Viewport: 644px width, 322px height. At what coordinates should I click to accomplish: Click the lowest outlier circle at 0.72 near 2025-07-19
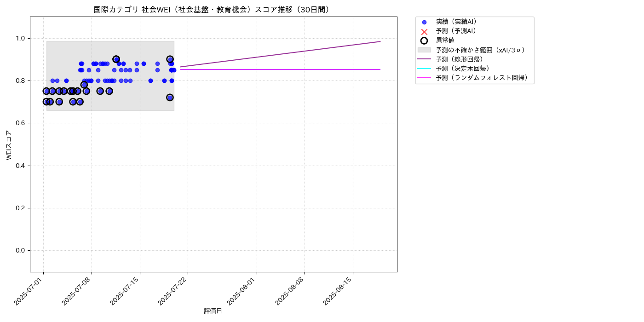[170, 98]
